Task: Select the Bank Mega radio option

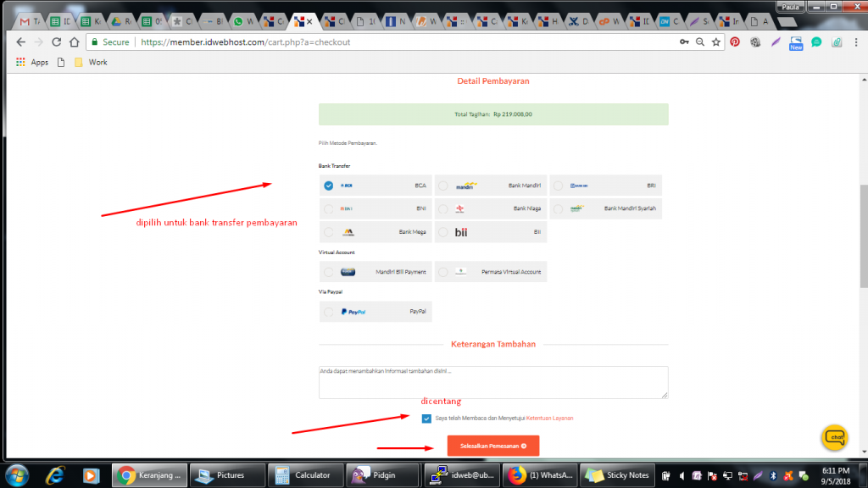Action: [x=376, y=232]
